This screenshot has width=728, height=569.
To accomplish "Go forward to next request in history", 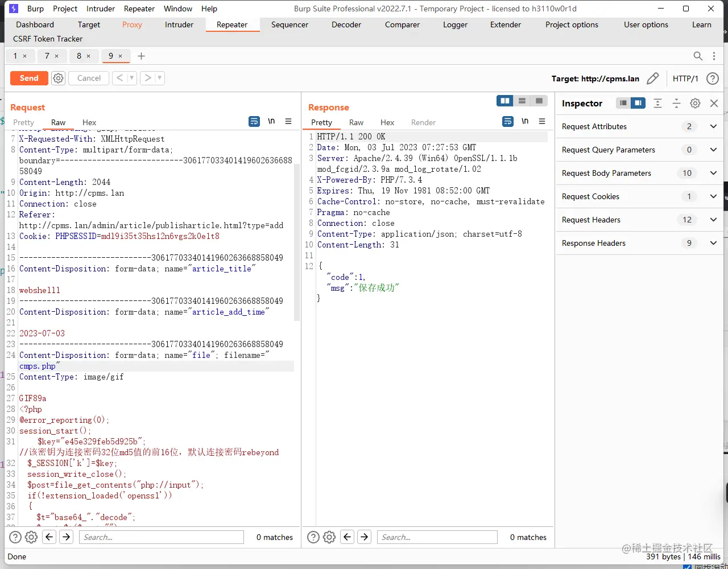I will point(147,78).
